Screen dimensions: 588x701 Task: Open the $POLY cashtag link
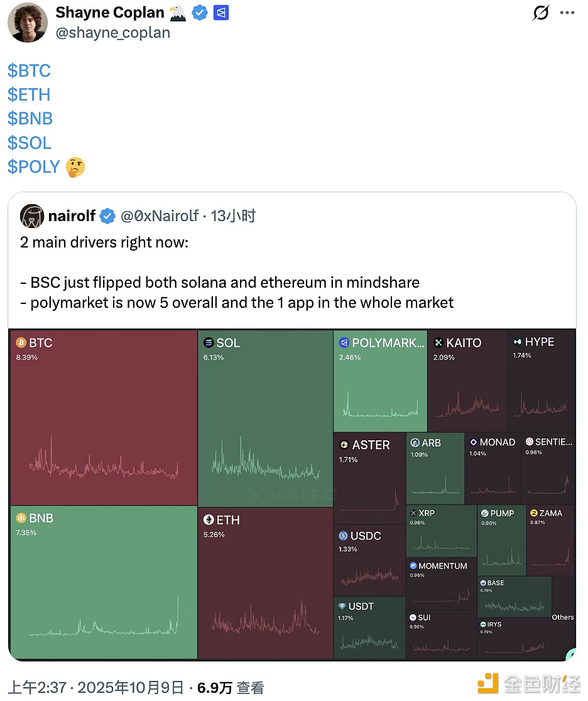pyautogui.click(x=34, y=167)
